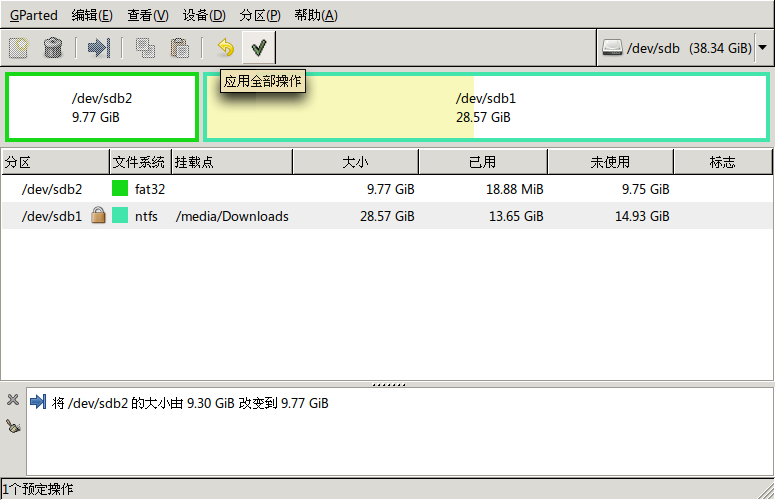The width and height of the screenshot is (775, 500).
Task: Open the 查看(V) menu
Action: [148, 15]
